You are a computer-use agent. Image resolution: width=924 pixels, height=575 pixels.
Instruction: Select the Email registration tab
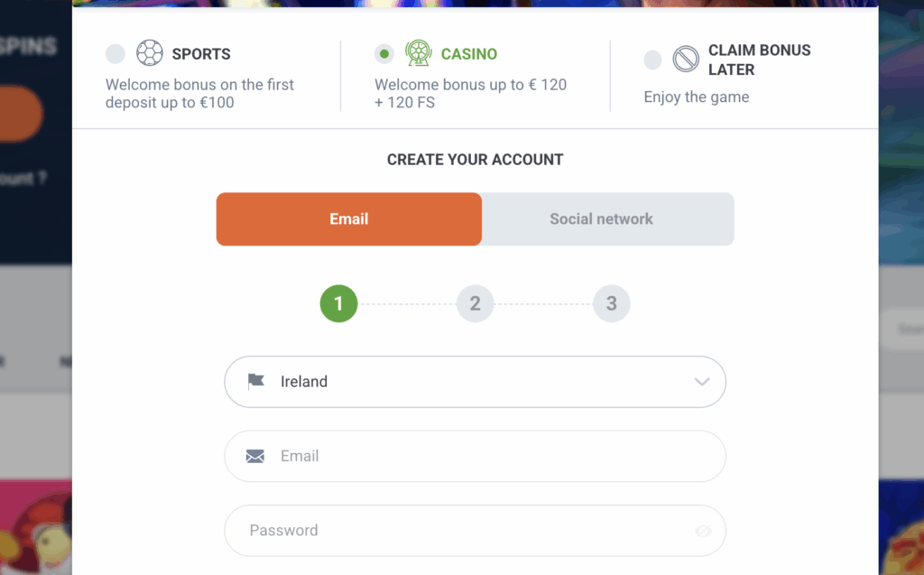click(x=348, y=218)
